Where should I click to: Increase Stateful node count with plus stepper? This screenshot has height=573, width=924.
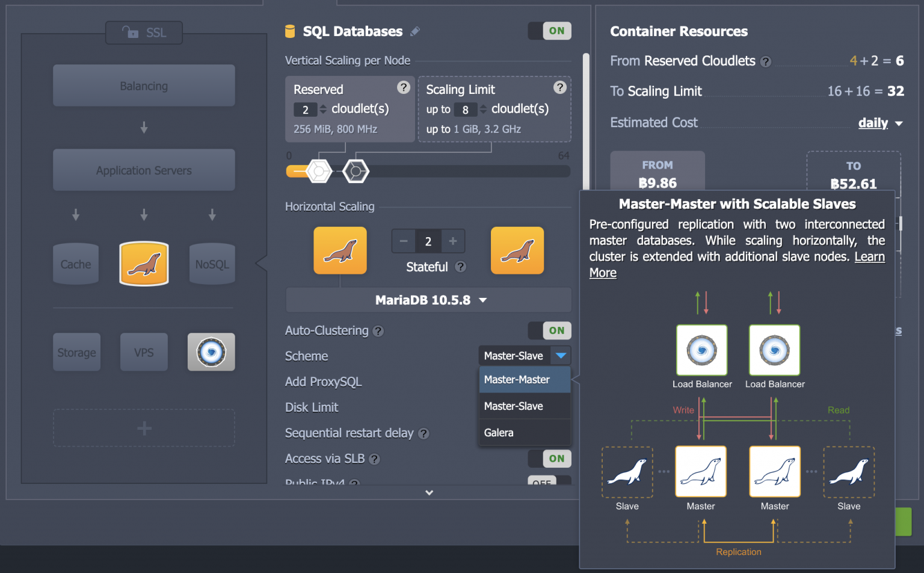point(452,241)
